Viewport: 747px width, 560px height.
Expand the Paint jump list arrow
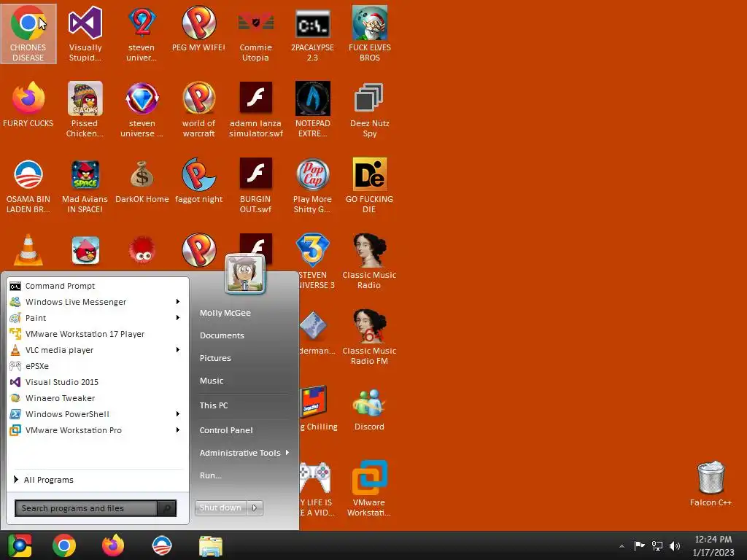pyautogui.click(x=178, y=318)
